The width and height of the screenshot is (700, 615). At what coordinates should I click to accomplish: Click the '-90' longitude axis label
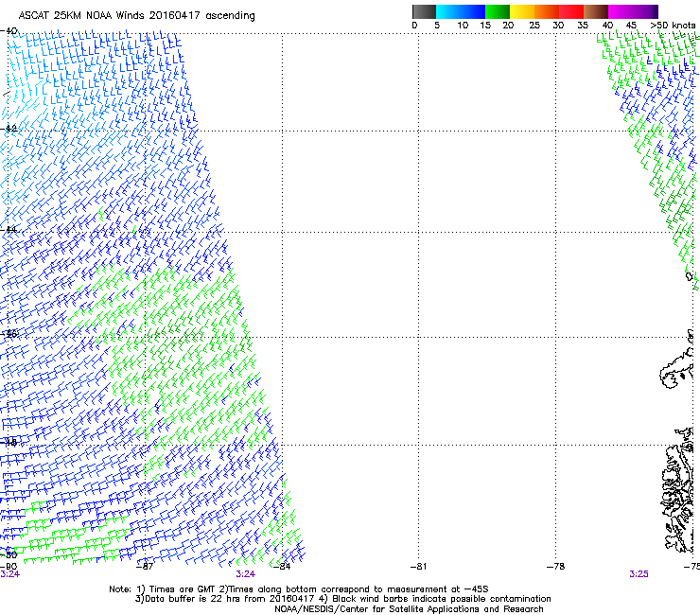(9, 567)
